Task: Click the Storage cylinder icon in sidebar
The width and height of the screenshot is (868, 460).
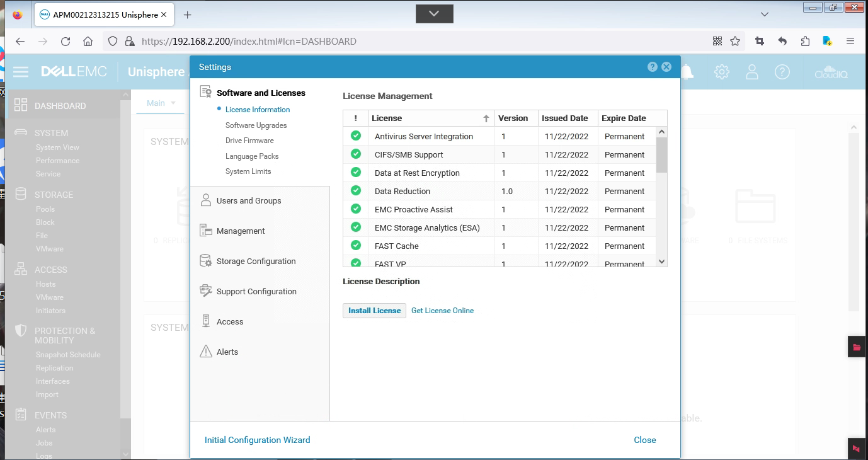Action: point(21,194)
